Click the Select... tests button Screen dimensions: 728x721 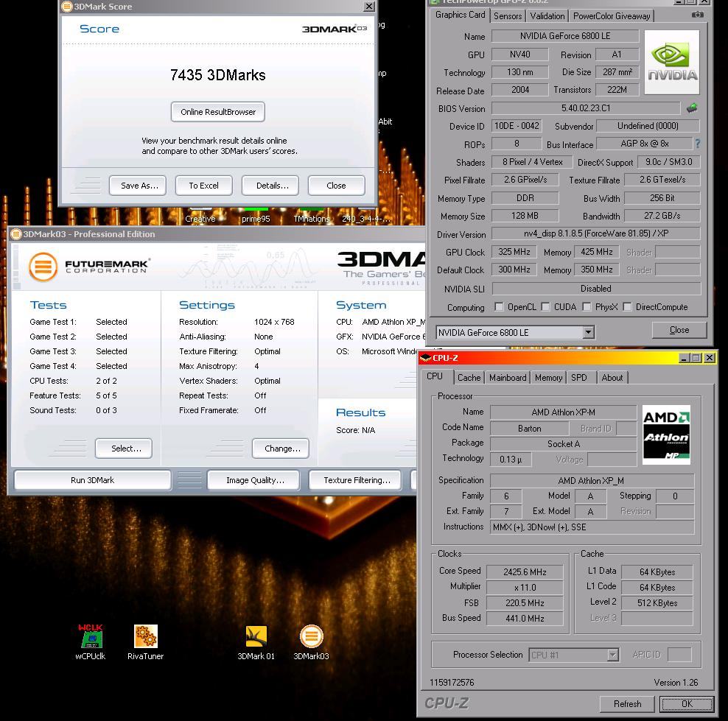[x=124, y=449]
